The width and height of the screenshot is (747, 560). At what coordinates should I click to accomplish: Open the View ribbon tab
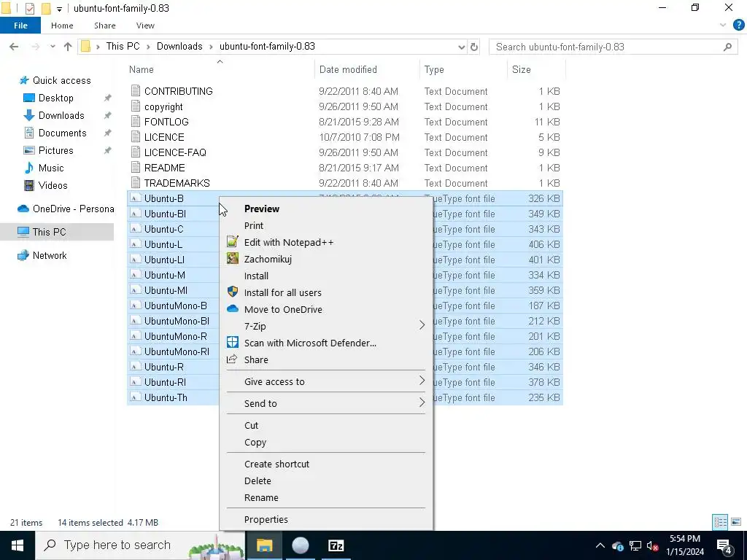point(145,26)
